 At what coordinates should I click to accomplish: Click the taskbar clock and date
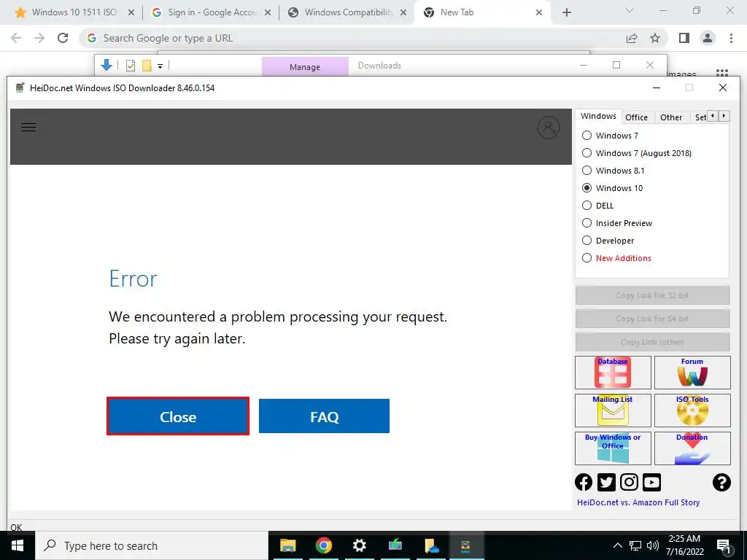[684, 545]
